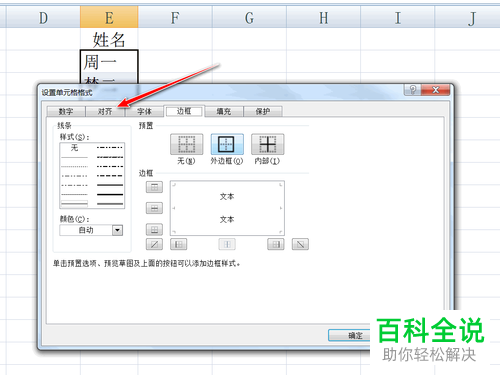Switch to the 字体 tab
500x375 pixels.
point(144,111)
